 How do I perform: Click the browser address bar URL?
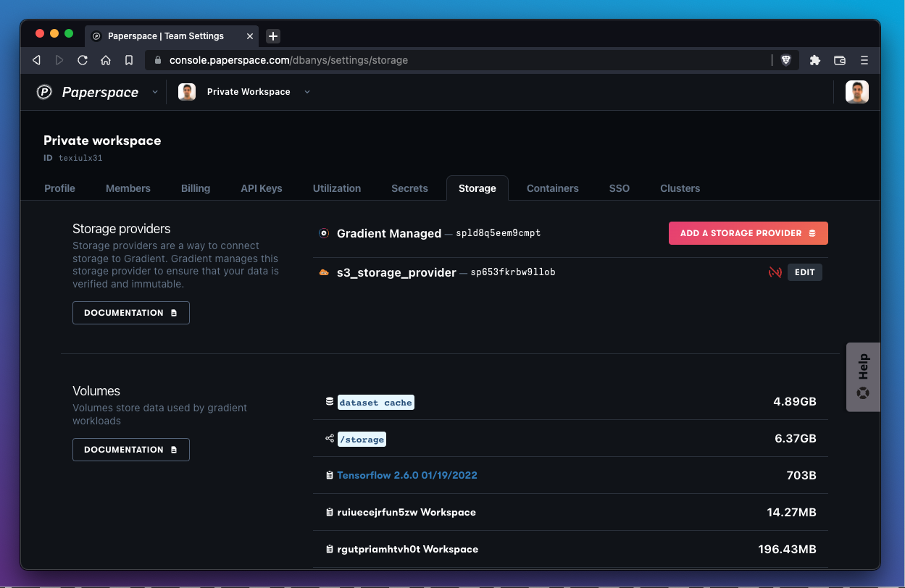tap(288, 60)
